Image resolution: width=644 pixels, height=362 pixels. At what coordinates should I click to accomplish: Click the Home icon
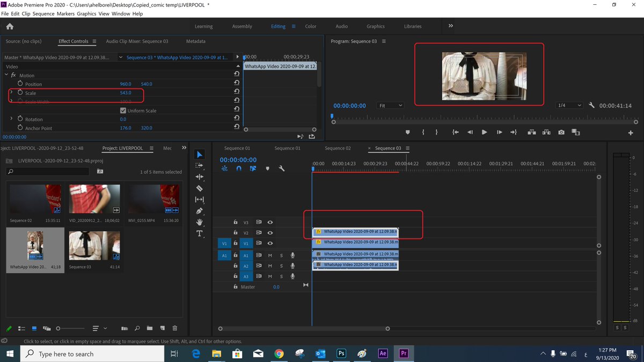click(x=10, y=26)
